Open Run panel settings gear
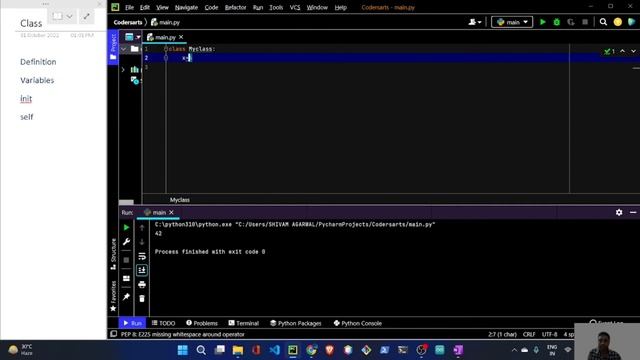Screen dimensions: 640x360 (x=619, y=212)
